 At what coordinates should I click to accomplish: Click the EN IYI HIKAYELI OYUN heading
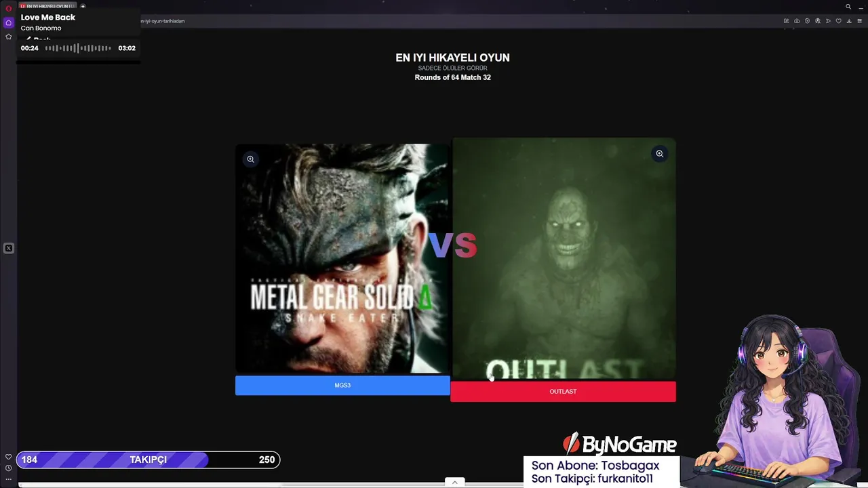pyautogui.click(x=452, y=58)
